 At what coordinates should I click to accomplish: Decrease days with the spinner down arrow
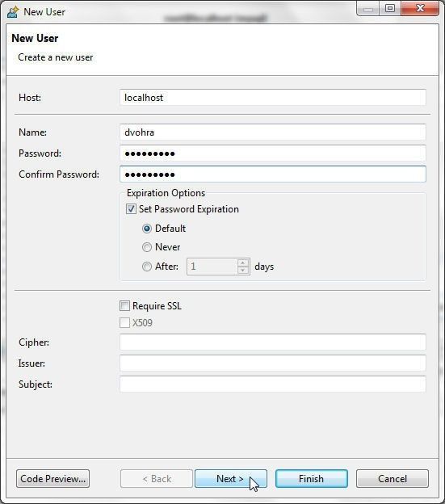click(243, 271)
